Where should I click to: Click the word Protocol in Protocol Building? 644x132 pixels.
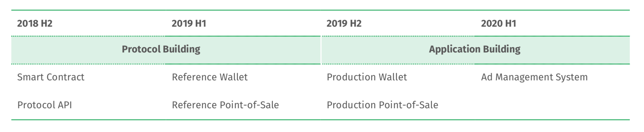pos(141,49)
